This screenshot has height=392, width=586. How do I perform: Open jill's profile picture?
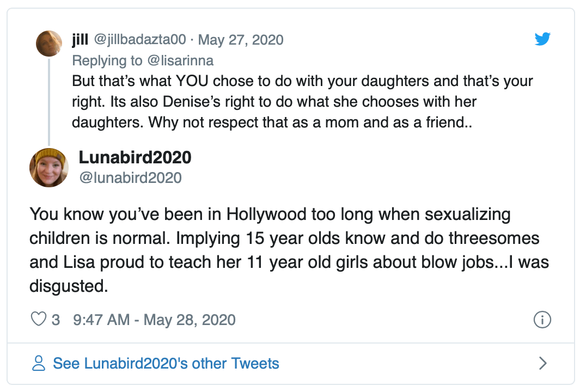pos(49,44)
